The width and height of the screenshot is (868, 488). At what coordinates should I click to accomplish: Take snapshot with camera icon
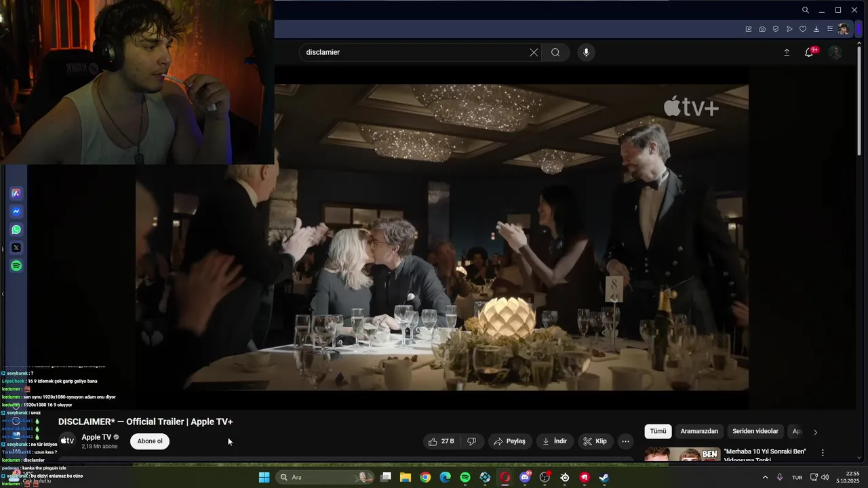click(x=762, y=29)
